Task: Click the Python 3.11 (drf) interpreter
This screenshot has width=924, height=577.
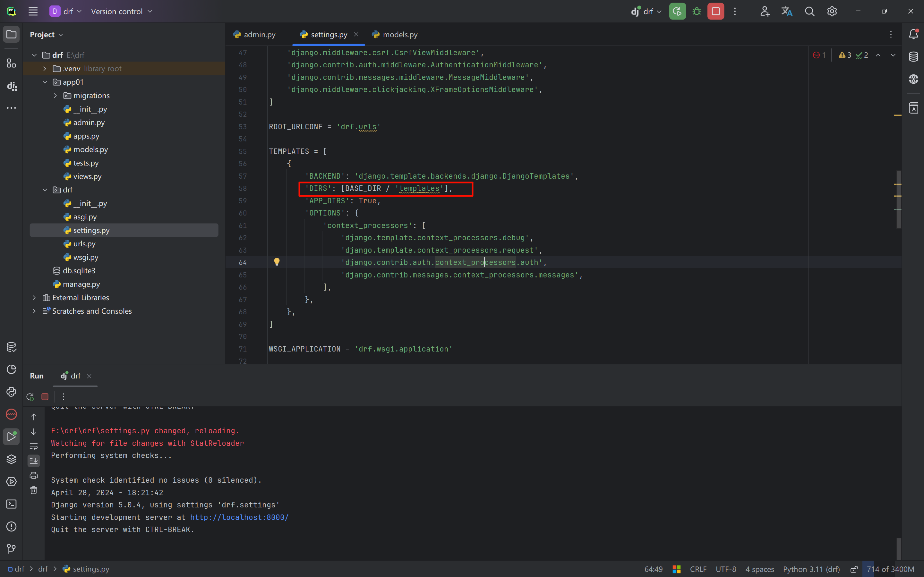Action: (811, 569)
